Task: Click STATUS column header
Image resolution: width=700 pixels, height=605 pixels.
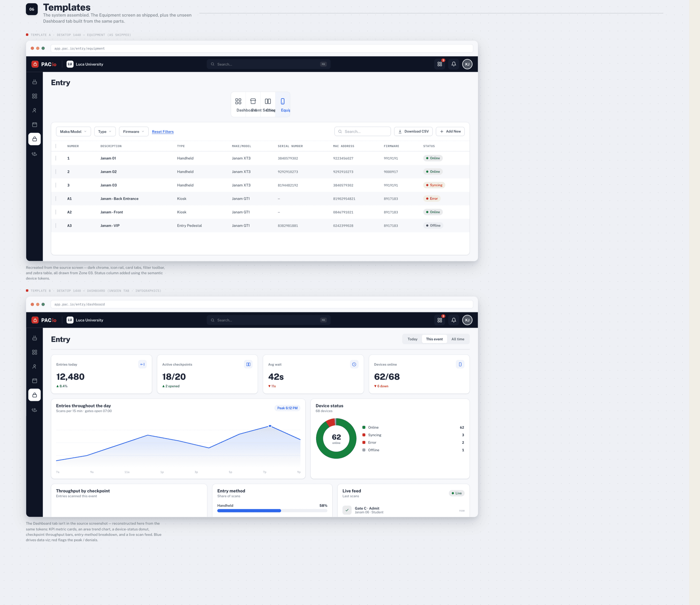Action: (429, 146)
